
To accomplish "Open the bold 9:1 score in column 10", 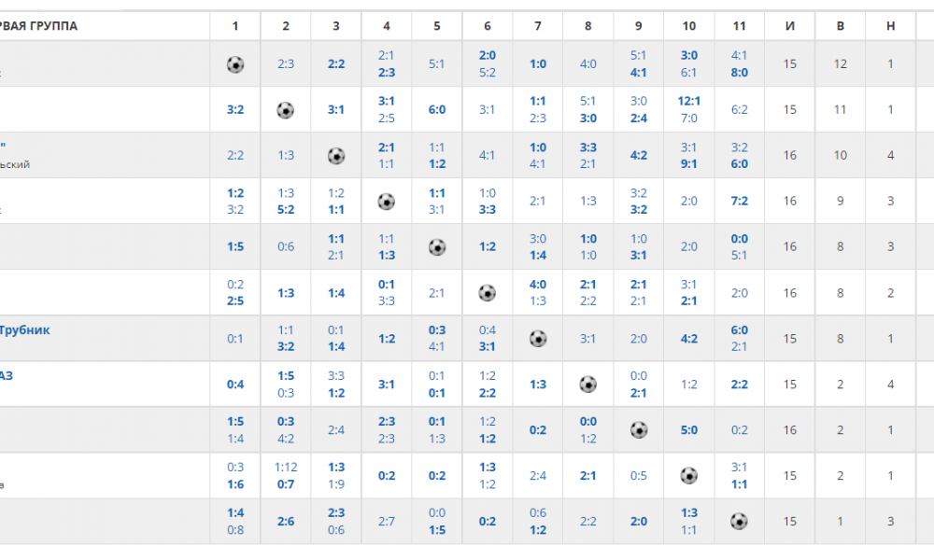I will [688, 163].
